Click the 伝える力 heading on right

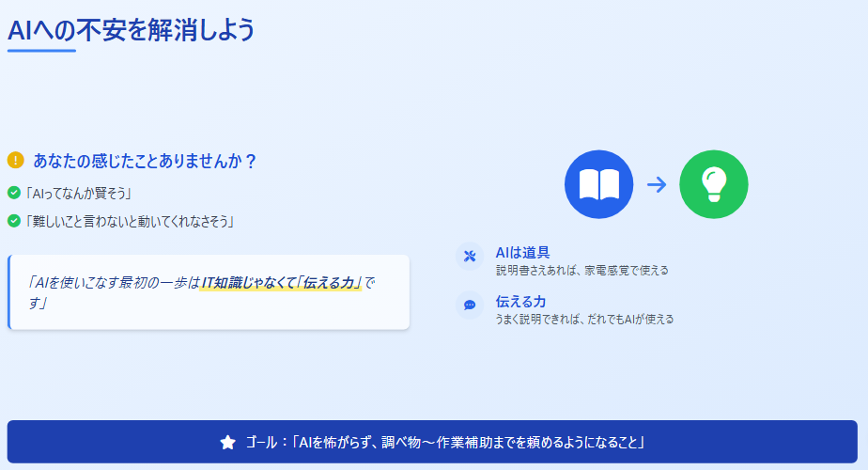click(520, 301)
